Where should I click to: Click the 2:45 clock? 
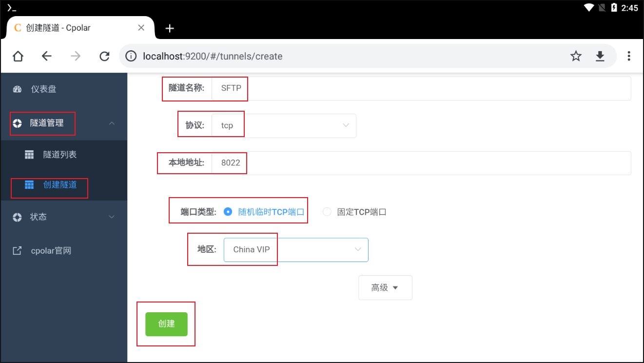pyautogui.click(x=630, y=8)
